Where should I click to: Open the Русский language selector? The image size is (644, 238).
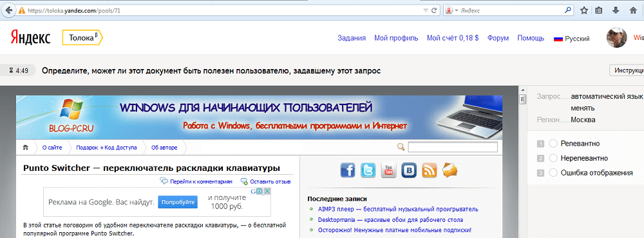[x=572, y=39]
